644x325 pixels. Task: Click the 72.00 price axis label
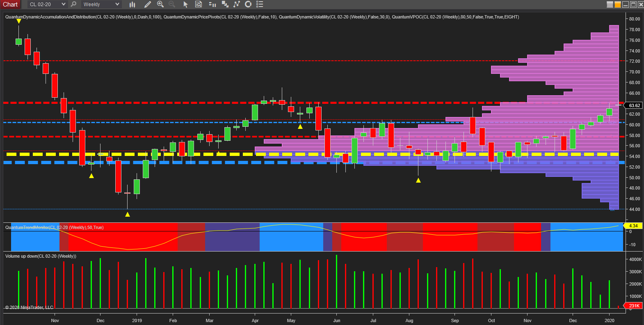[x=635, y=61]
